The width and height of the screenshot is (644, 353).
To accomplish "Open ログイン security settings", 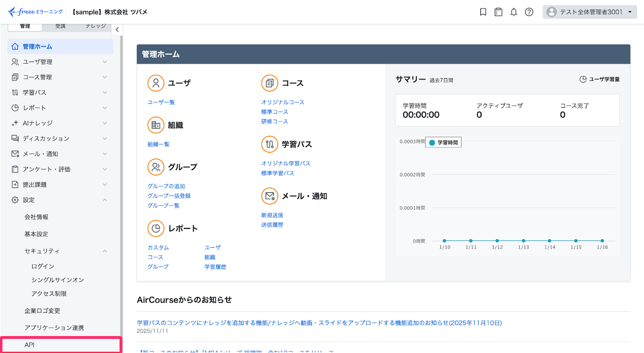I will [43, 266].
